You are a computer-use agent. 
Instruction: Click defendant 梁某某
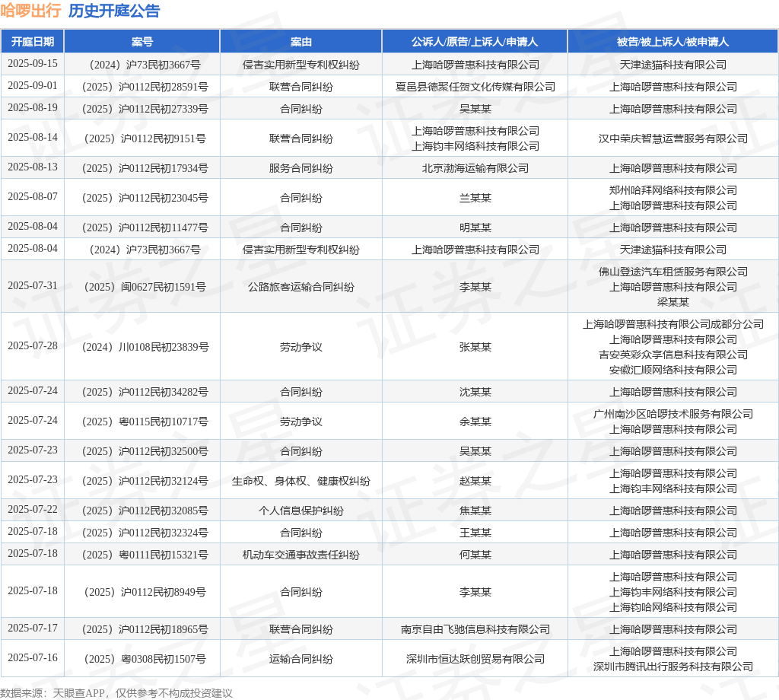point(673,302)
